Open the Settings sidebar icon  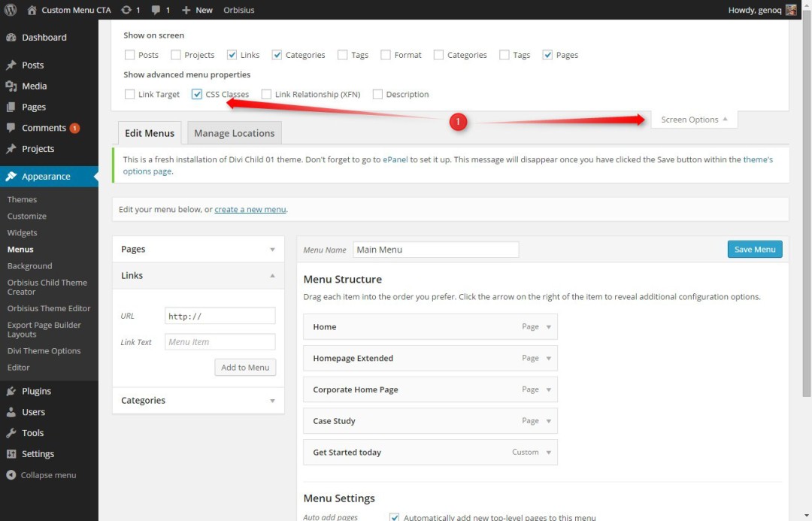click(13, 453)
